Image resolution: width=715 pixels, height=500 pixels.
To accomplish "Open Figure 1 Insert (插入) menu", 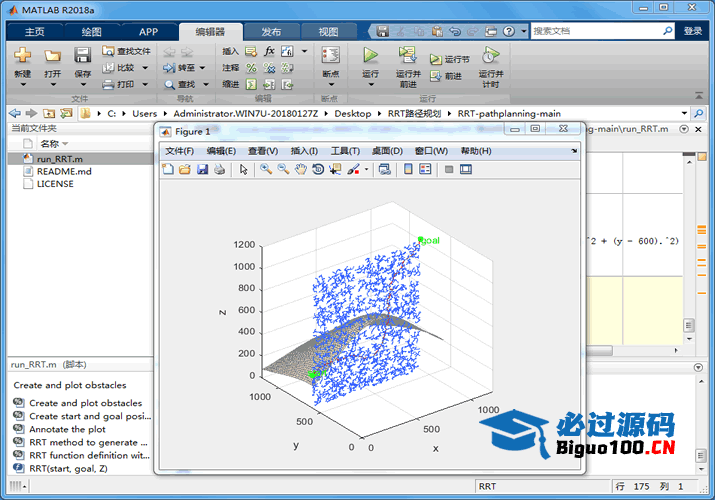I will 304,151.
